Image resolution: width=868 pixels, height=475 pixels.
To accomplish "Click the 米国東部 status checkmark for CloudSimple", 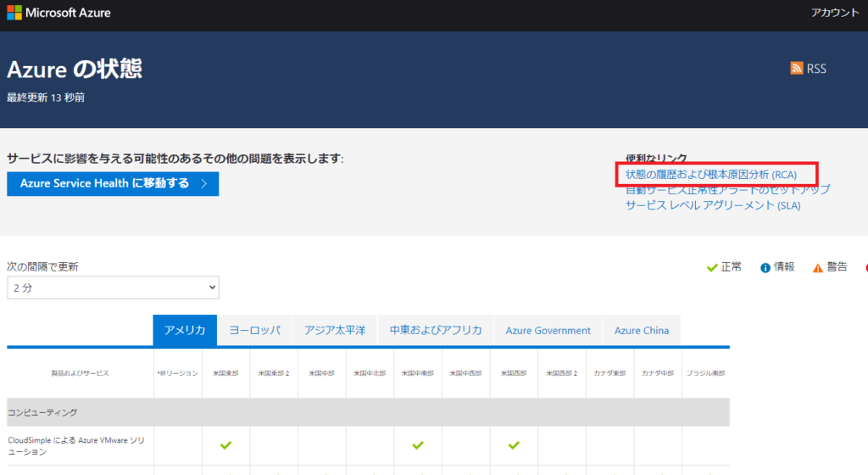I will 225,445.
